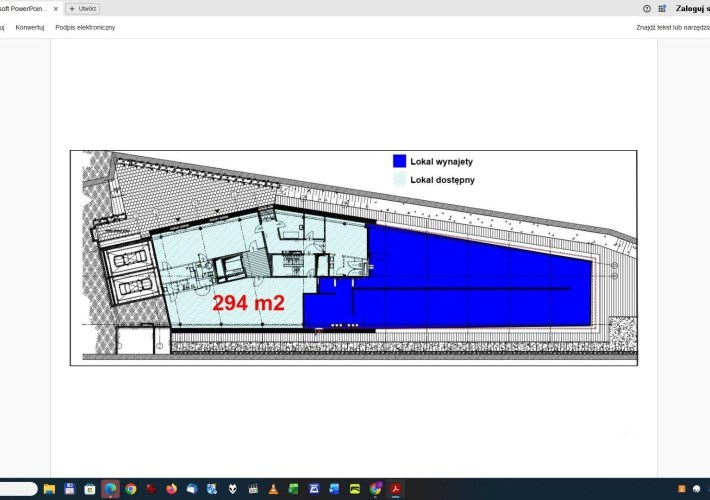The image size is (710, 500).
Task: Click the blue Lokal wynajęty legend swatch
Action: 399,160
